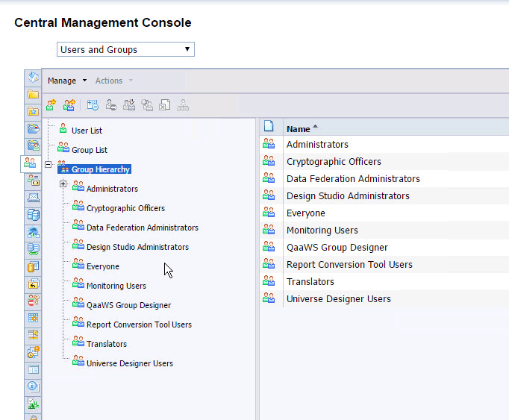Select Universe Designer Users row in list

[384, 298]
